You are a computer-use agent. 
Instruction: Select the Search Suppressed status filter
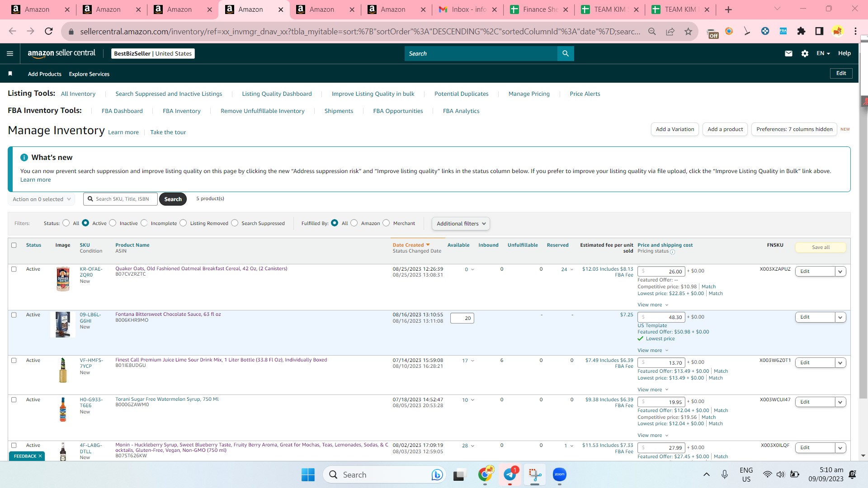235,223
